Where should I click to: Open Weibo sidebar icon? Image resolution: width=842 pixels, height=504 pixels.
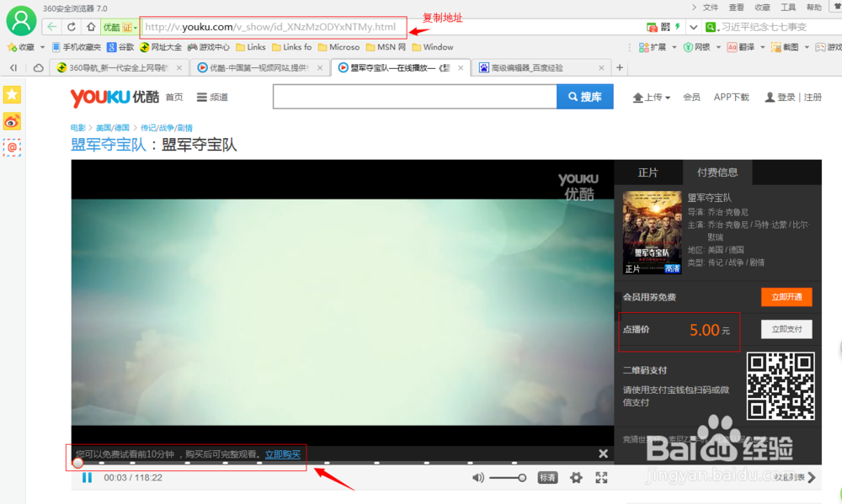12,122
